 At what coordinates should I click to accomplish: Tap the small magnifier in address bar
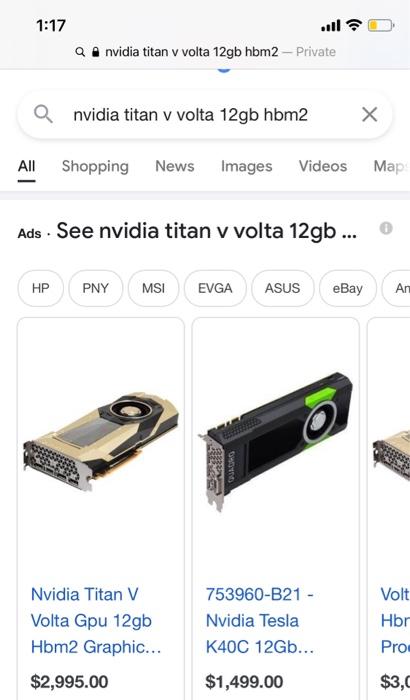click(80, 52)
